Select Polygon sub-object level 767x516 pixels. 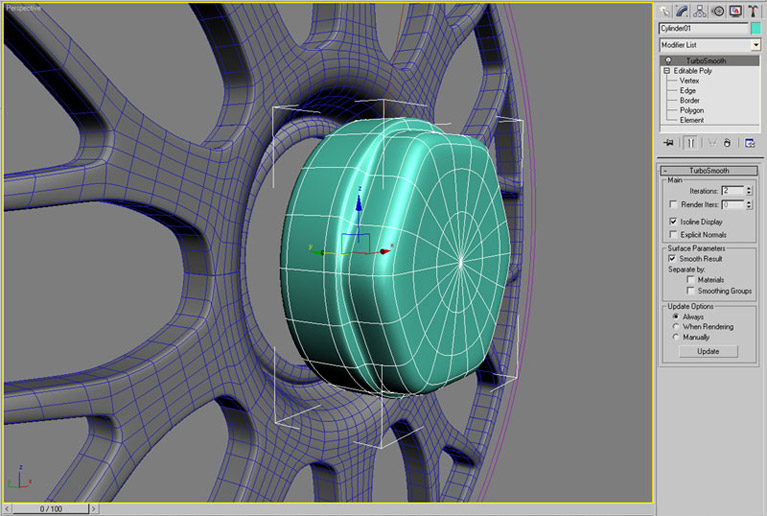694,110
